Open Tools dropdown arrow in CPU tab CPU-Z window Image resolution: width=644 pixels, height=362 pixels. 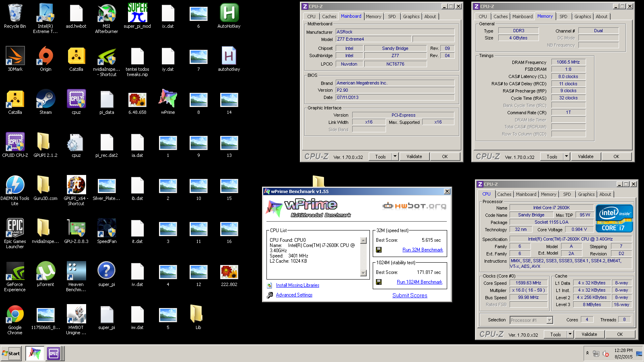(x=570, y=334)
